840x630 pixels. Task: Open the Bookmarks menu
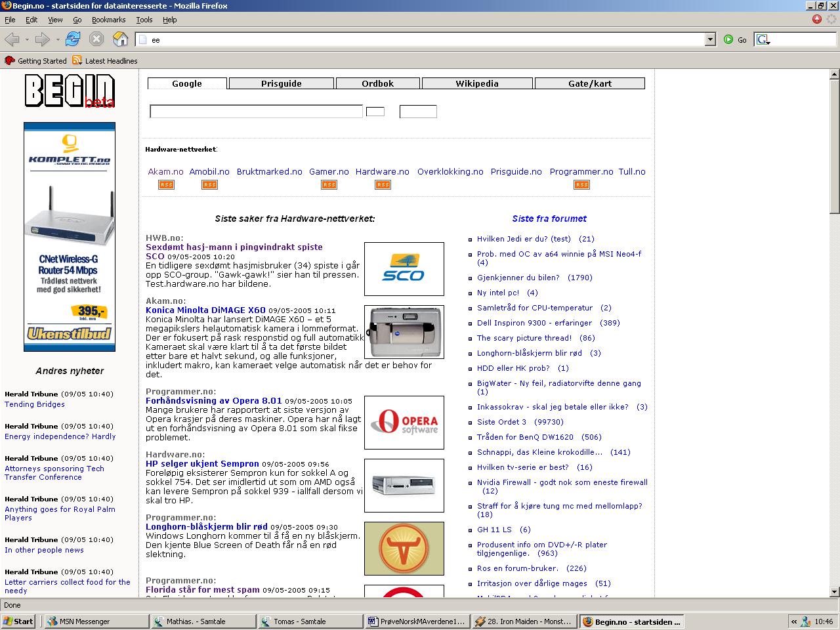click(x=108, y=20)
